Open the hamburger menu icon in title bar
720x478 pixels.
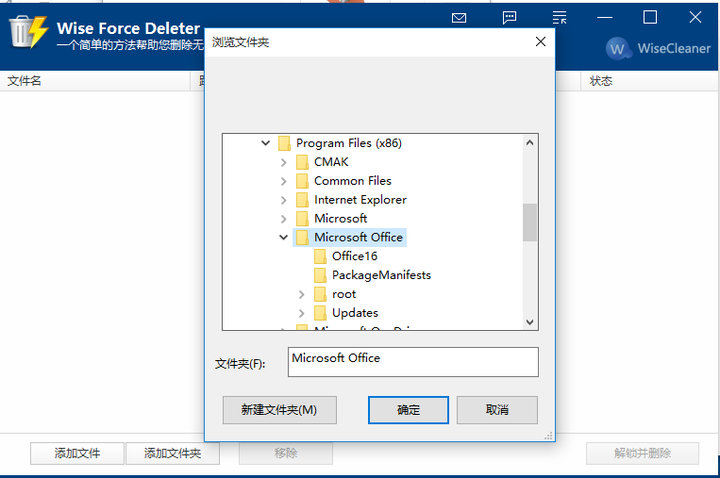coord(560,18)
